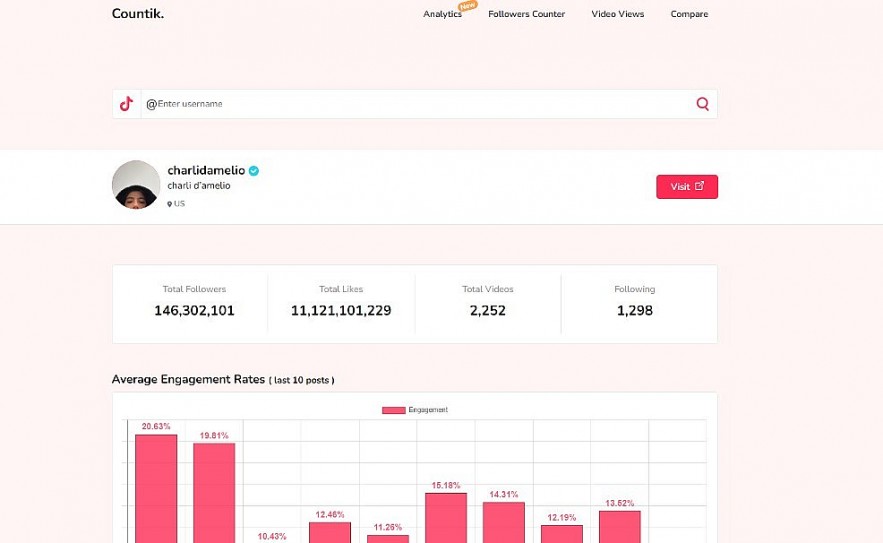Click the 15.18% engagement bar

click(x=446, y=517)
